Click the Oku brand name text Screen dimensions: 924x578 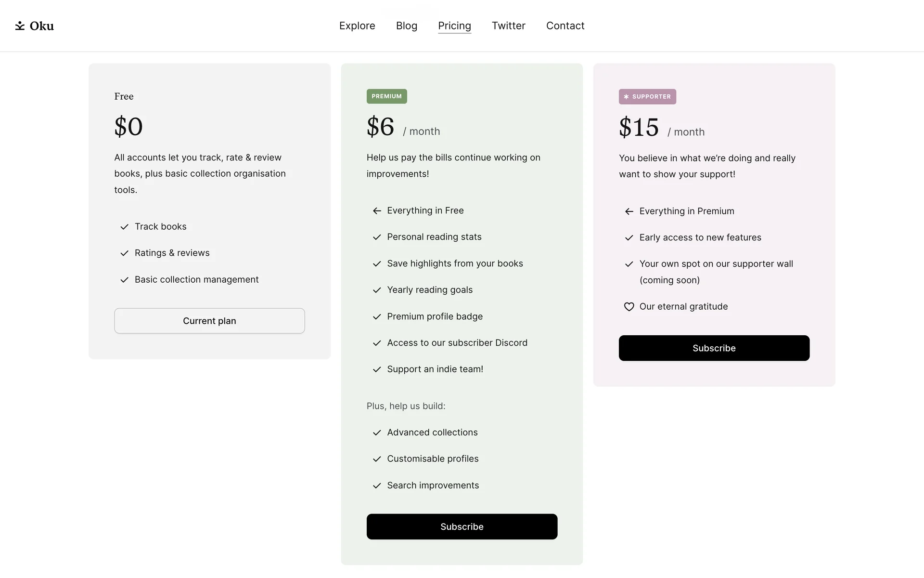pos(42,26)
